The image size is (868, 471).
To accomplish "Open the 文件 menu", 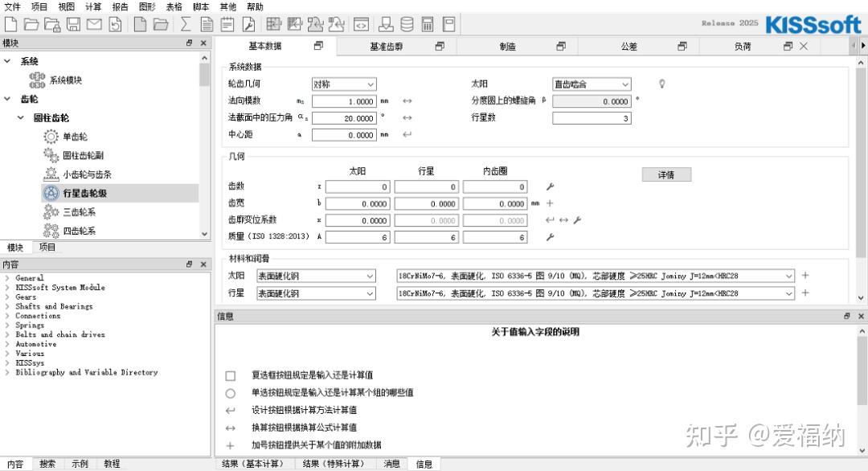I will point(12,6).
